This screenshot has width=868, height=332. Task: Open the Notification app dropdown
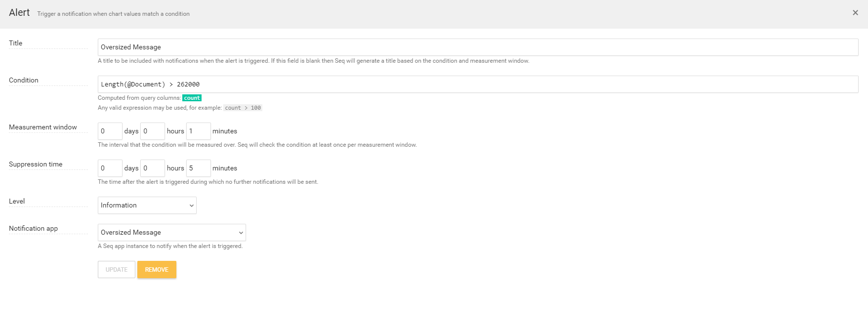[x=171, y=232]
